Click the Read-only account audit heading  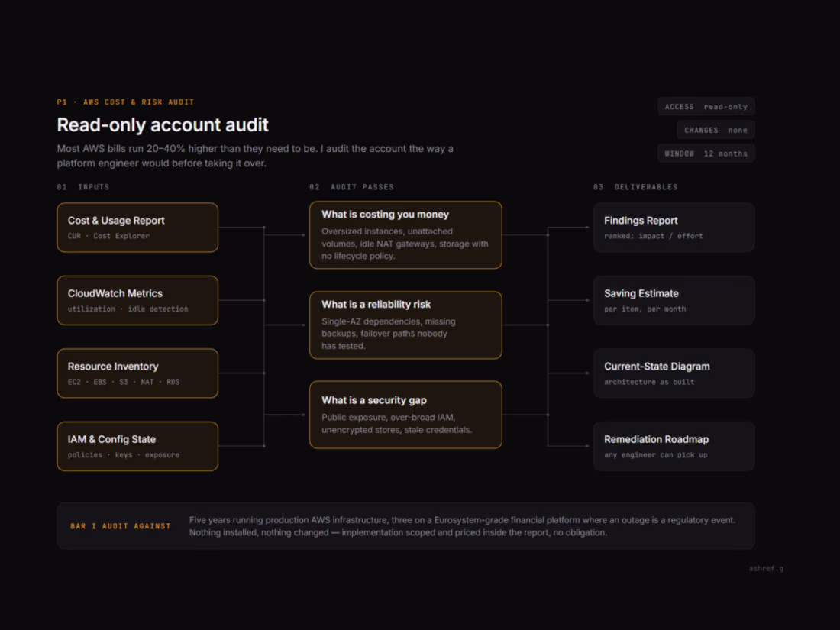coord(163,124)
